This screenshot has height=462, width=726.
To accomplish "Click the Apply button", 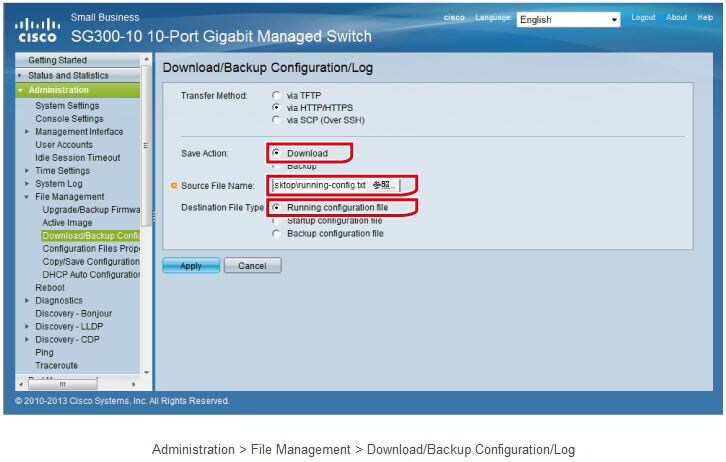I will (190, 266).
